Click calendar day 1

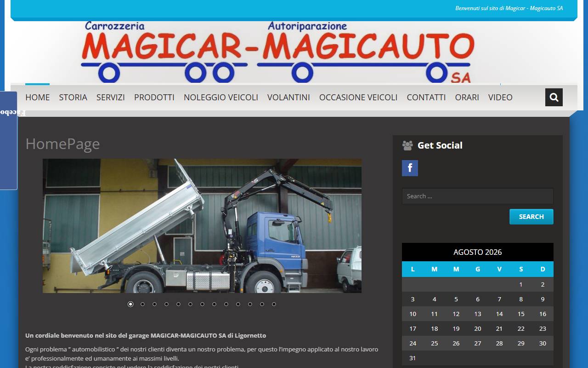[521, 284]
